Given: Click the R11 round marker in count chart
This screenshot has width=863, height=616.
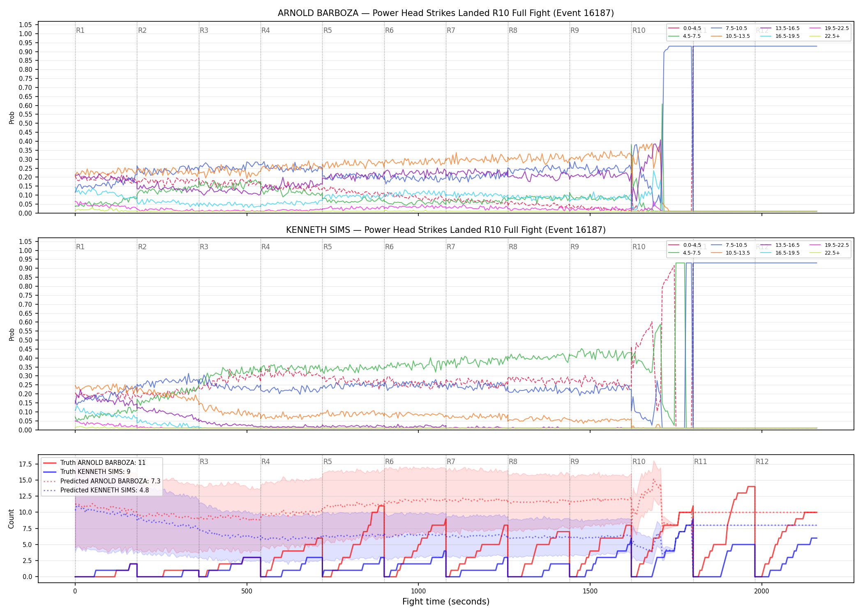Looking at the screenshot, I should (x=701, y=462).
